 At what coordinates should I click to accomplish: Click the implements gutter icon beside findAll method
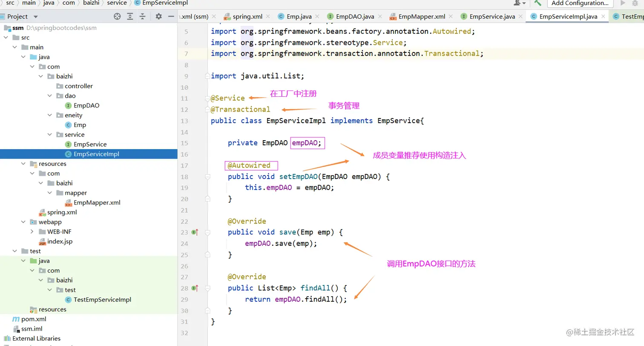tap(195, 288)
